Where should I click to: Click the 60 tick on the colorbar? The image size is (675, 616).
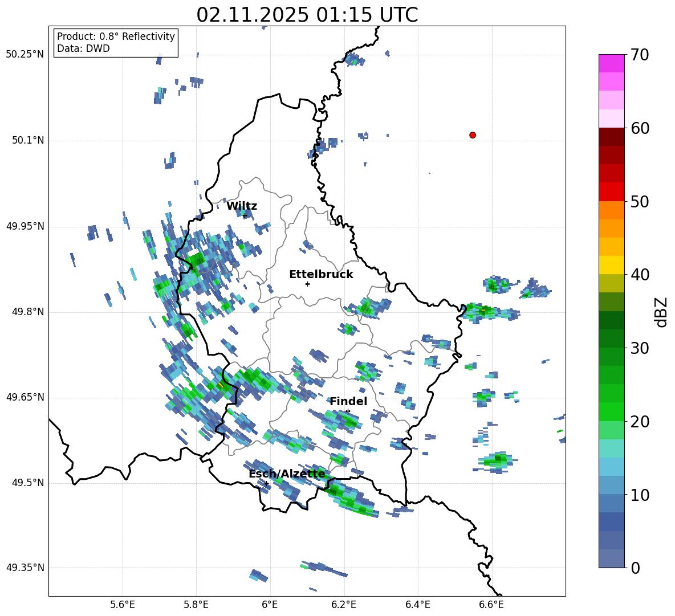(x=640, y=128)
